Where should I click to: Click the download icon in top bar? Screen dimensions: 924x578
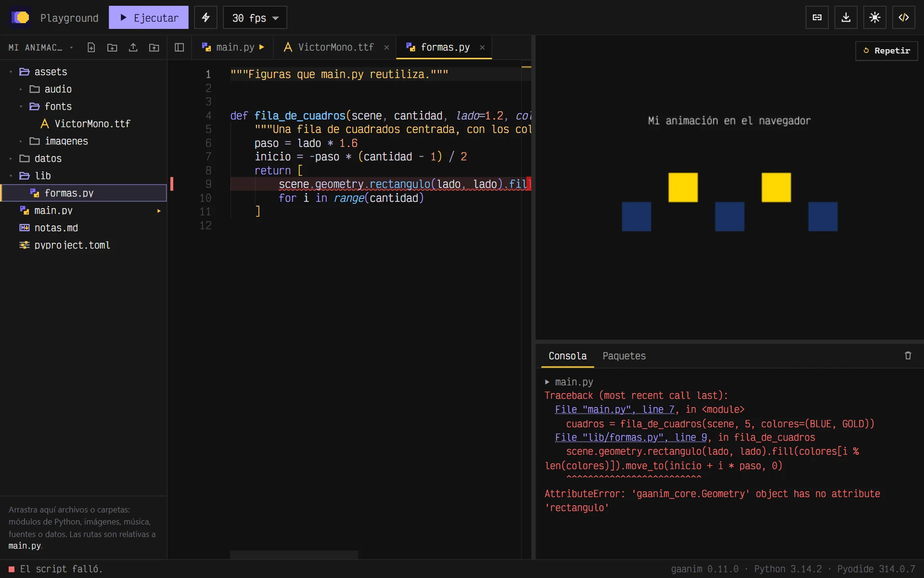[846, 18]
